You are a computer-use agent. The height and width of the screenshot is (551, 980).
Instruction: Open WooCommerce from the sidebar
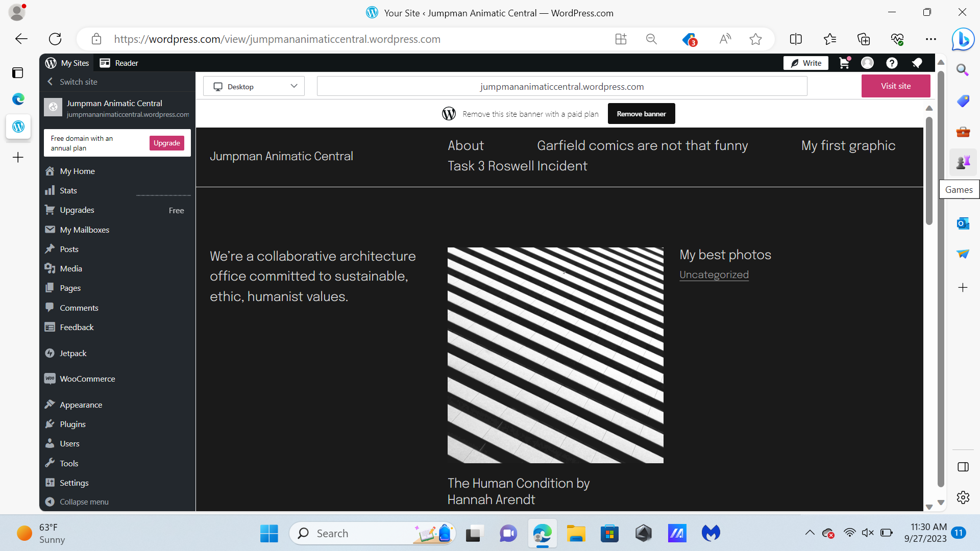coord(87,379)
